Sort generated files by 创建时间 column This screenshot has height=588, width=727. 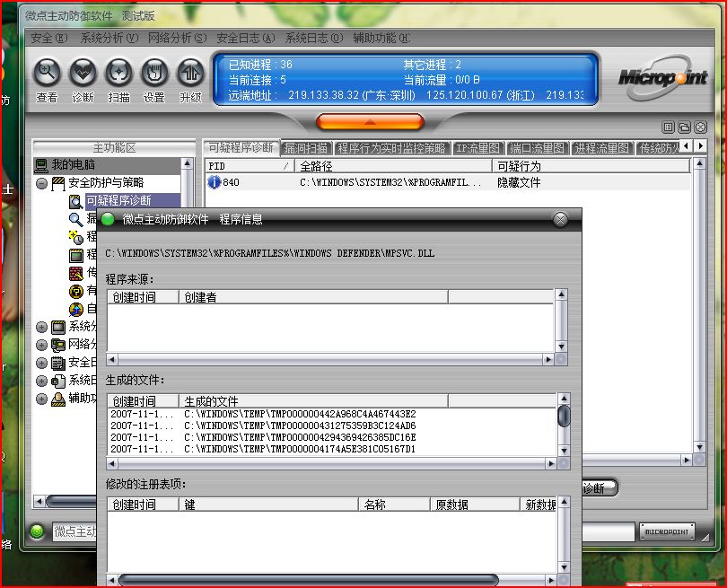(x=144, y=400)
